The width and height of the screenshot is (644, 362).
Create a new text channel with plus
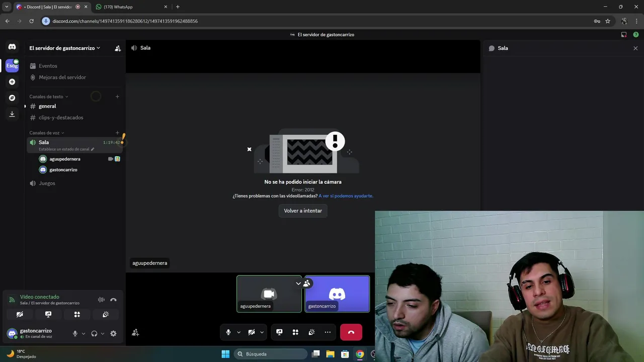click(117, 97)
